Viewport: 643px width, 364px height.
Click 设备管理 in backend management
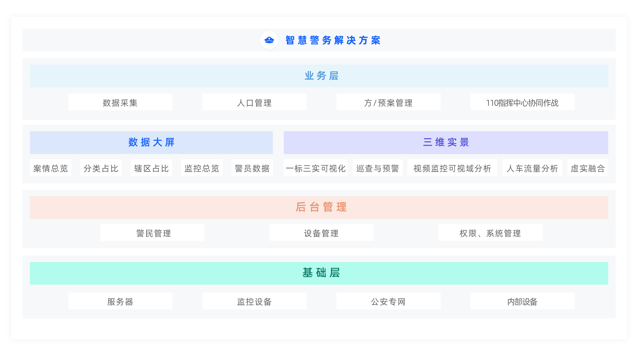(321, 233)
